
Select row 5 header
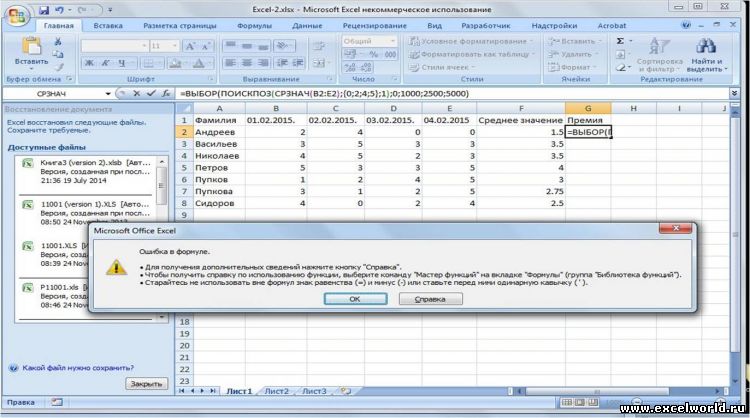click(184, 168)
